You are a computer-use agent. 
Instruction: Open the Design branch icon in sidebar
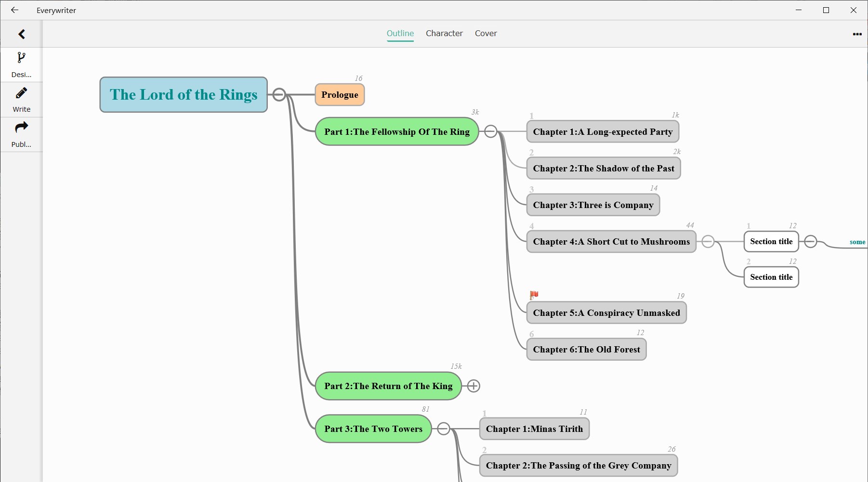click(x=21, y=58)
